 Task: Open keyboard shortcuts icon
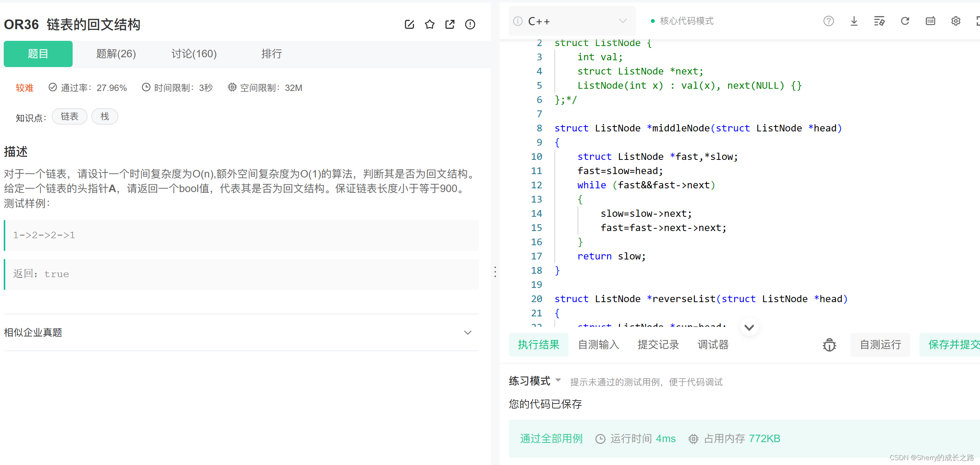click(930, 21)
